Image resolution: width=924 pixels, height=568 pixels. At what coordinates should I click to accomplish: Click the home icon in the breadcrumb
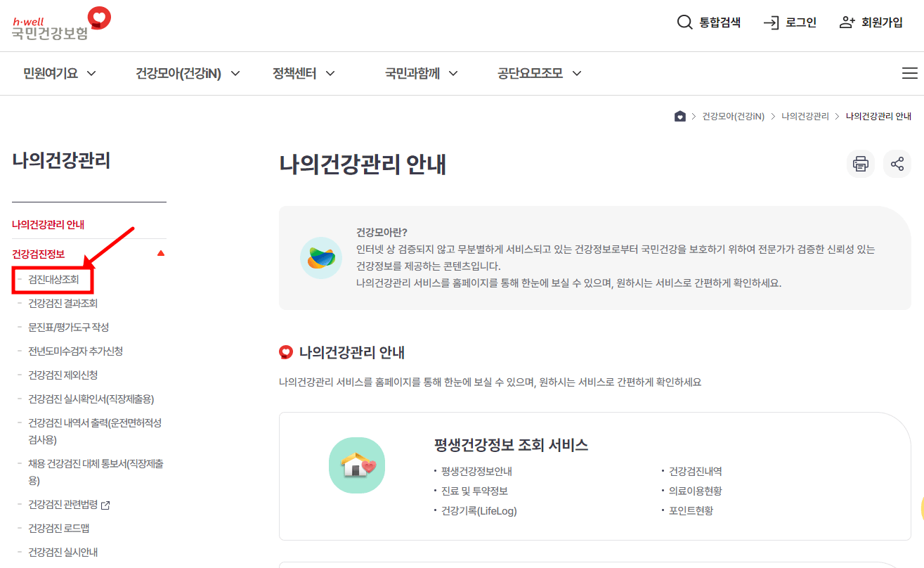click(679, 116)
